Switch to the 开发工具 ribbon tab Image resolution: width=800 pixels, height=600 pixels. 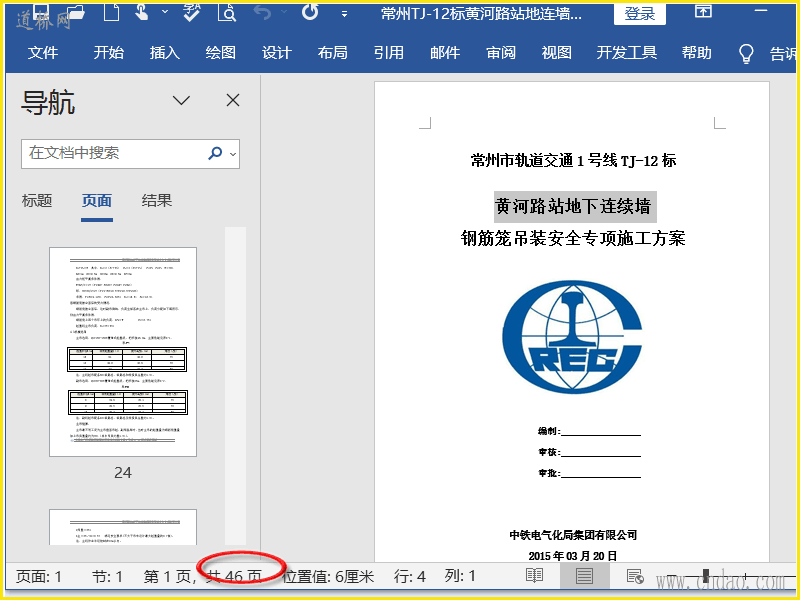627,53
